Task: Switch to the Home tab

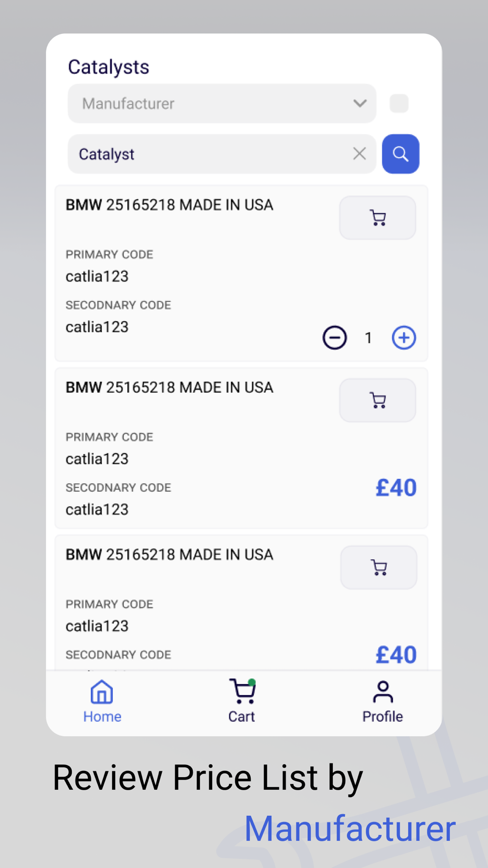Action: (x=102, y=701)
